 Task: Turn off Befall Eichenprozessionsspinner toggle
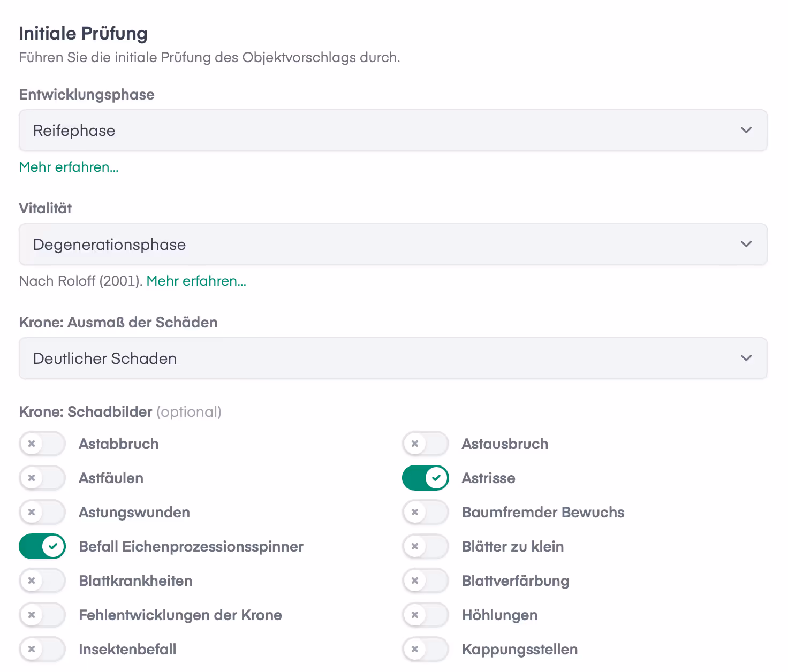pos(42,546)
